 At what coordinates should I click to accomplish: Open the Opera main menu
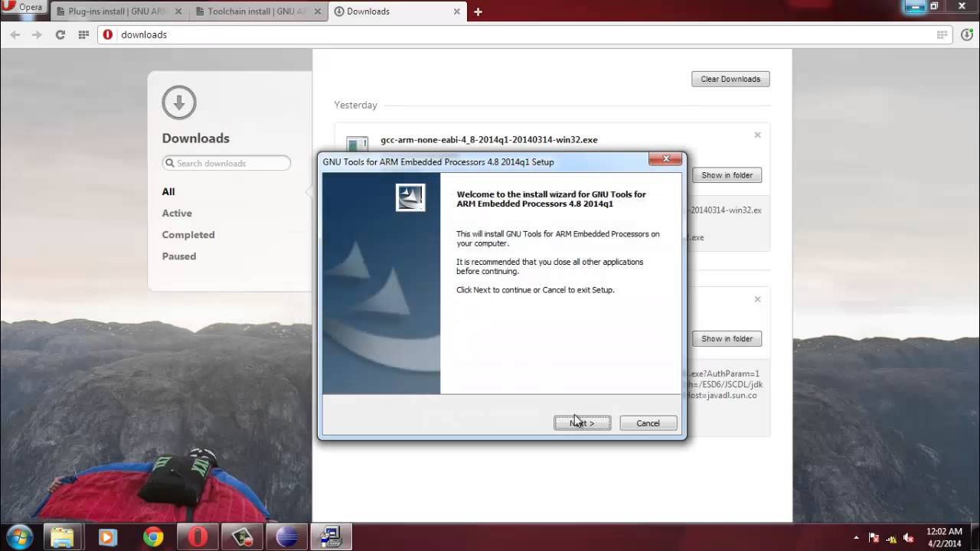[x=23, y=7]
